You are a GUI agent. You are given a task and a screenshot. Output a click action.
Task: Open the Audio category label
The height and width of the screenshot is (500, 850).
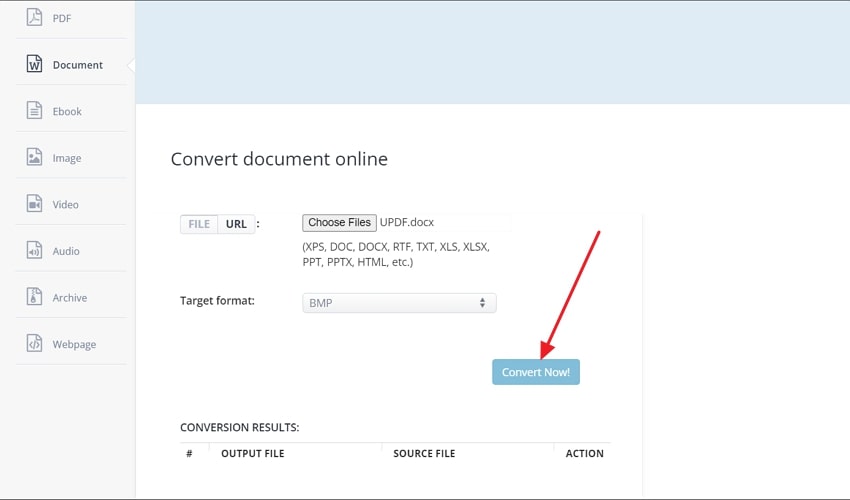(66, 251)
